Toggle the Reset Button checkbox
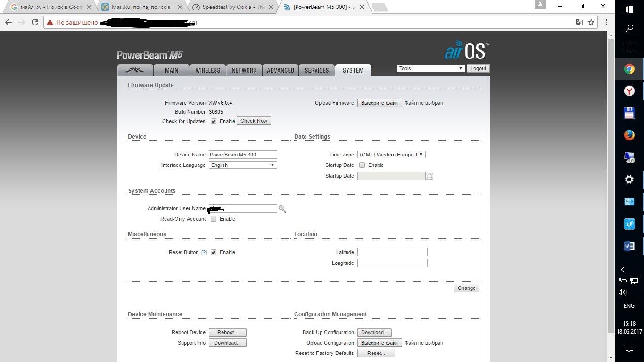 [214, 252]
